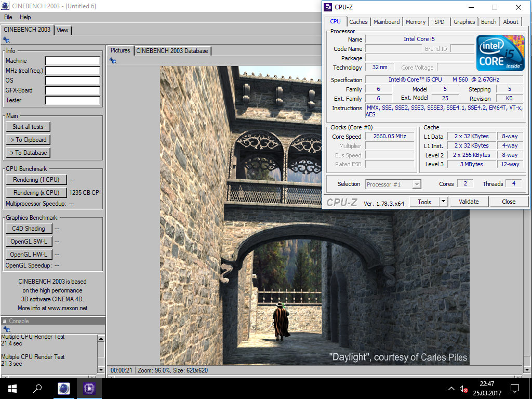
Task: Click the Intel Core i5 logo in CPU-Z
Action: click(x=500, y=53)
